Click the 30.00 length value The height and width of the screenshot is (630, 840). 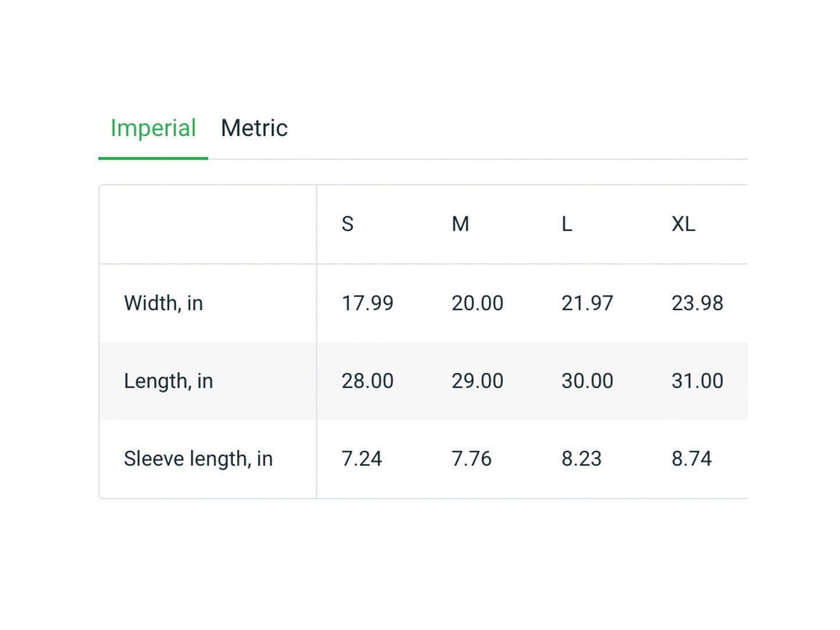[x=587, y=381]
